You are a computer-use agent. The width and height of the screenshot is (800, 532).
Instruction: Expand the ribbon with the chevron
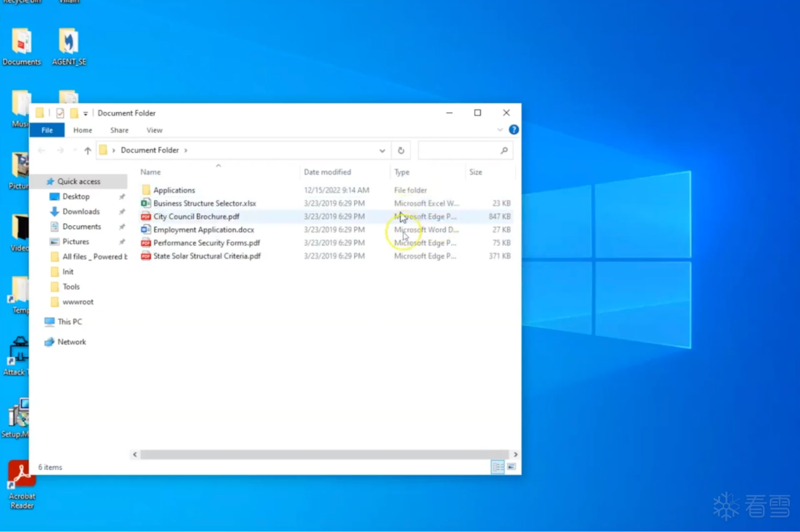500,130
